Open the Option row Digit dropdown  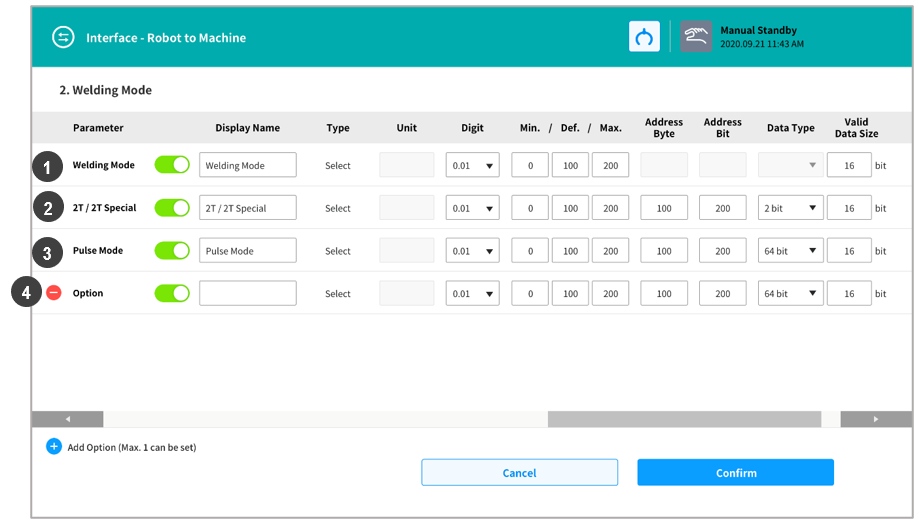[x=472, y=294]
